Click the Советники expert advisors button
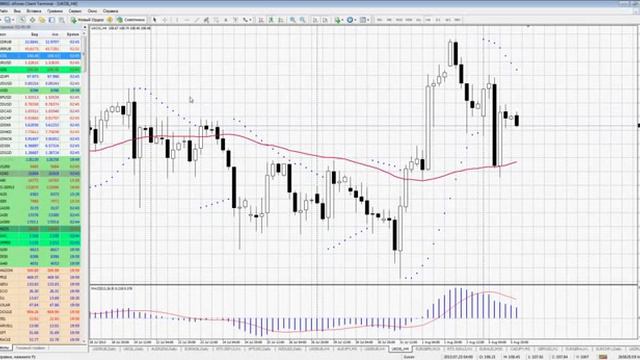Viewport: 640px width, 360px height. 131,20
